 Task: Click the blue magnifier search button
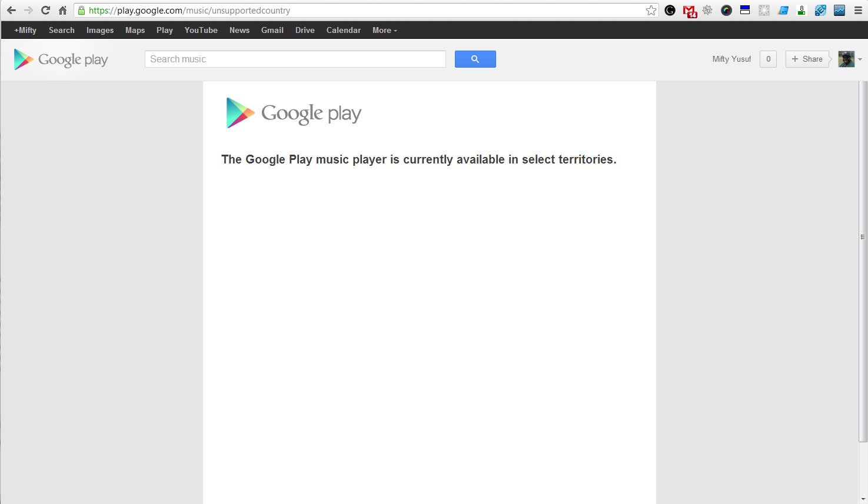click(x=475, y=59)
